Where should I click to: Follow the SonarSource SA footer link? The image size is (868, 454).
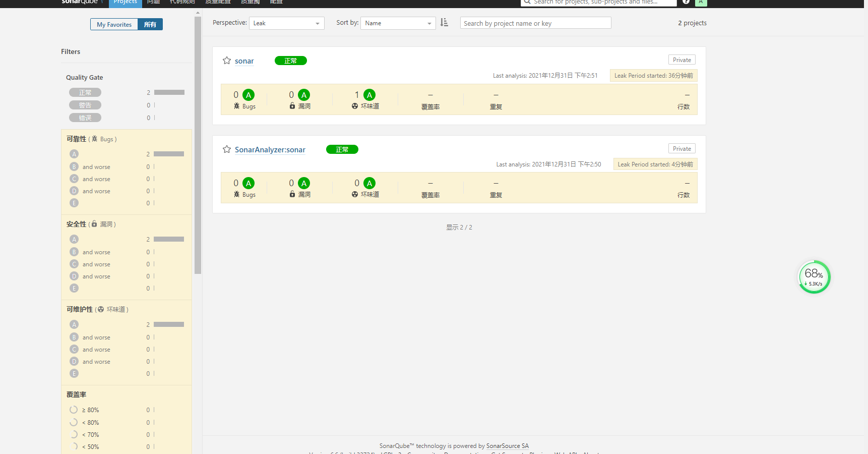[x=508, y=446]
